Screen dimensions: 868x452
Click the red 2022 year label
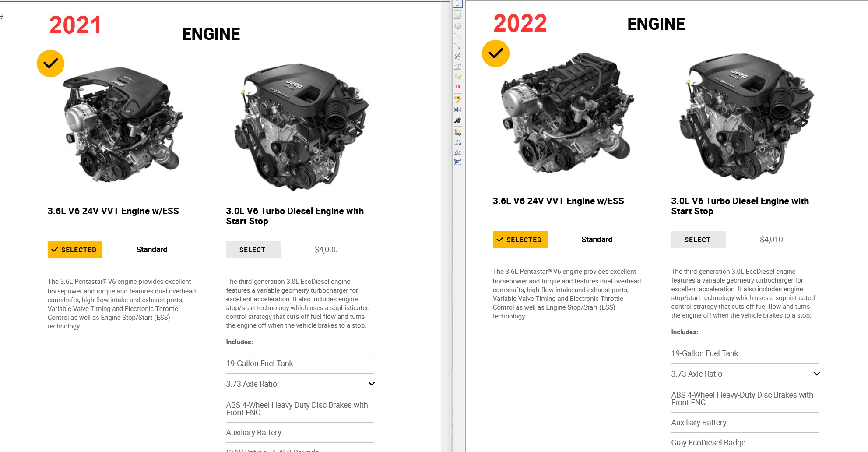pyautogui.click(x=520, y=23)
